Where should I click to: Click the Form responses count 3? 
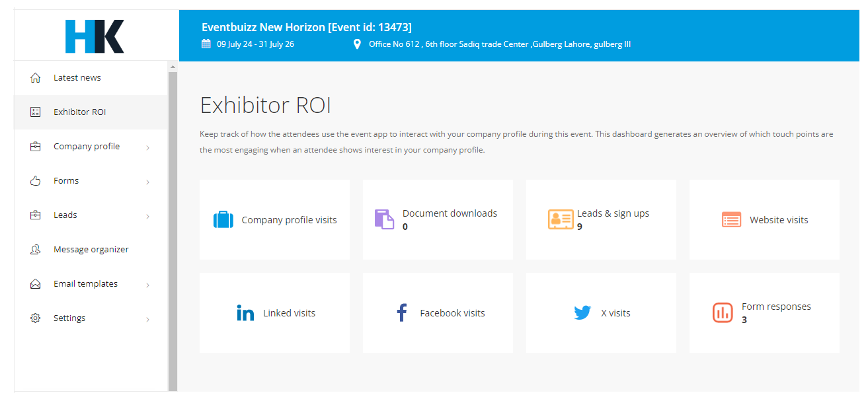744,320
